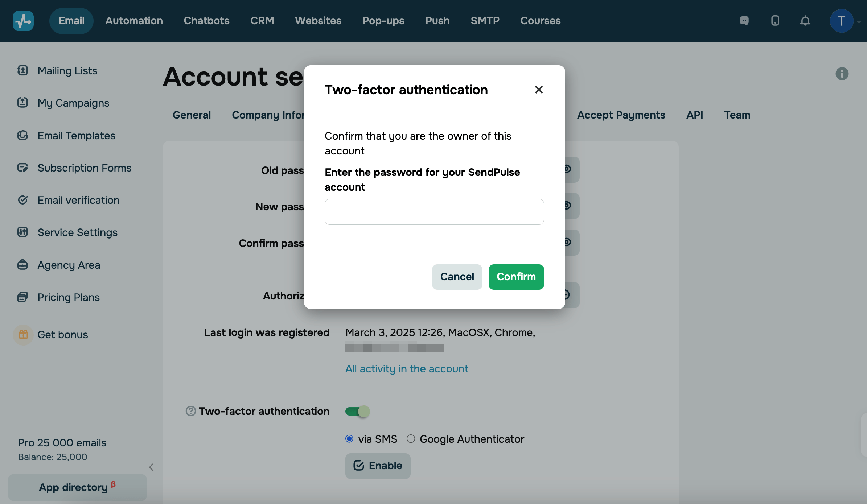Click the Get bonus gift icon
867x504 pixels.
tap(23, 334)
